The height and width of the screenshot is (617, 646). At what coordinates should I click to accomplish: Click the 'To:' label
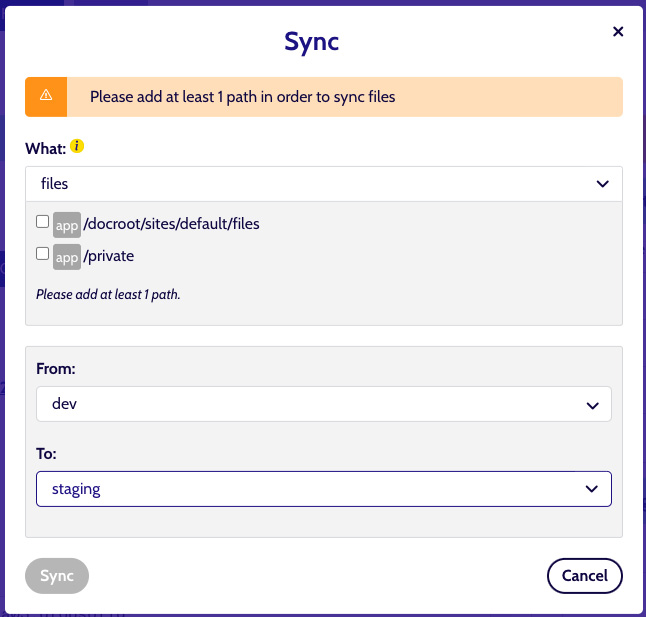[x=46, y=453]
